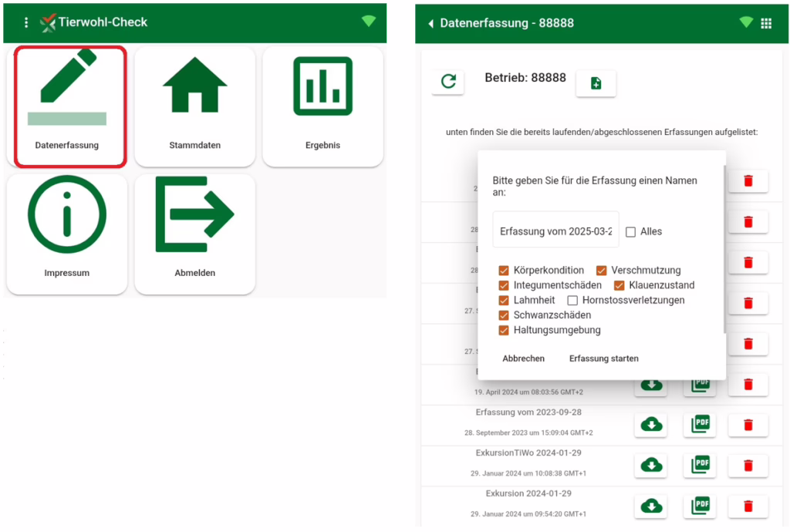Click the refresh icon beside Betrieb
Screen dimensions: 790x532
448,82
